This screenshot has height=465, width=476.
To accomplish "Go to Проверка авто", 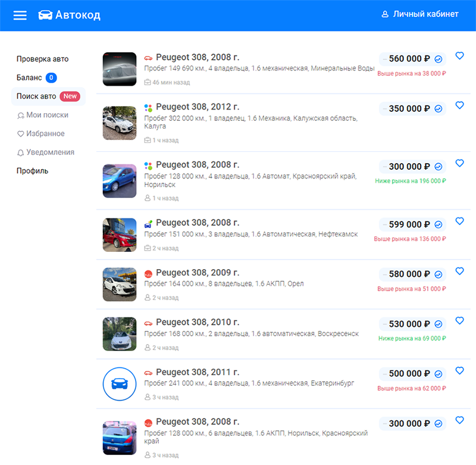I will tap(42, 59).
